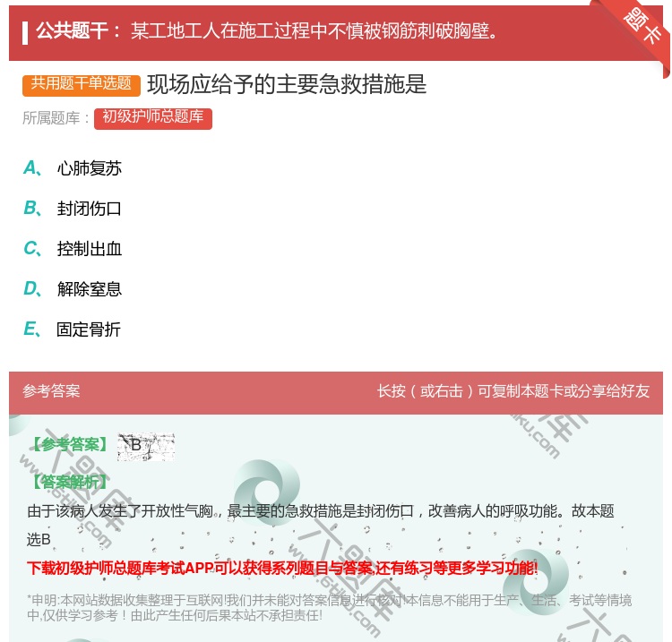This screenshot has width=672, height=642.
Task: Click the gray 申明 disclaimer text
Action: (329, 608)
